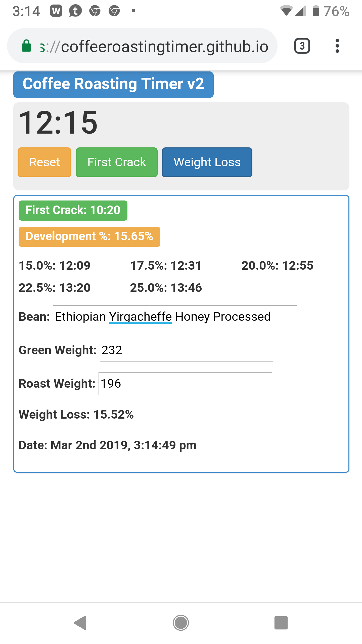The width and height of the screenshot is (362, 644).
Task: Open the tab switcher showing 3 tabs
Action: 302,46
